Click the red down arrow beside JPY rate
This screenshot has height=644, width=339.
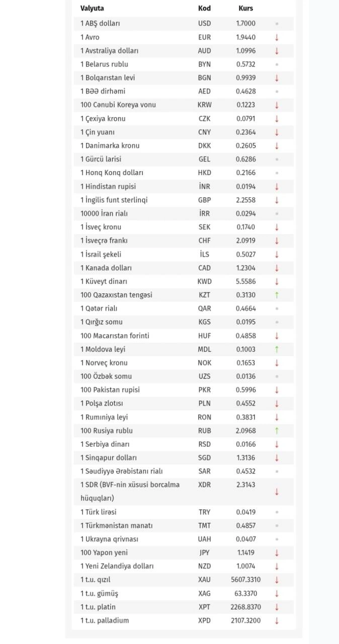[277, 552]
